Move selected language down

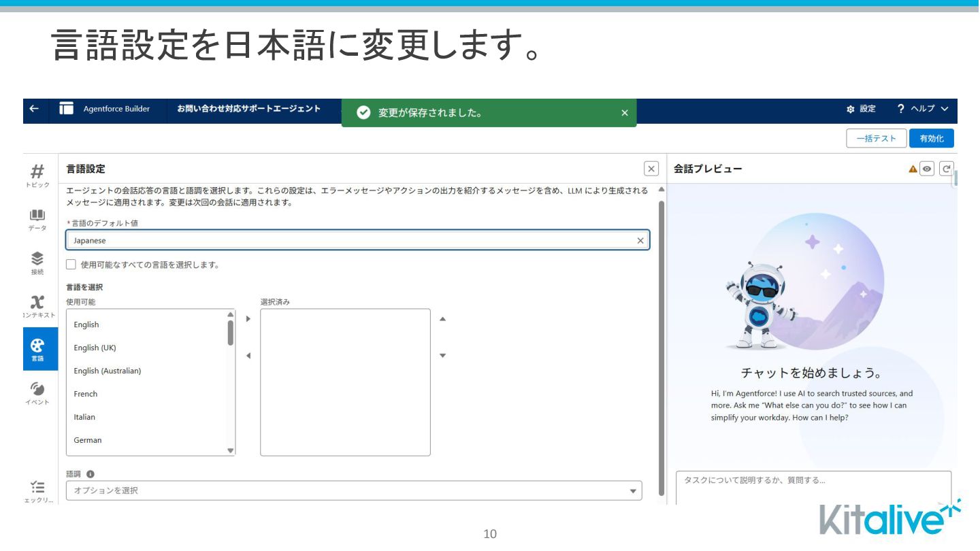point(442,355)
